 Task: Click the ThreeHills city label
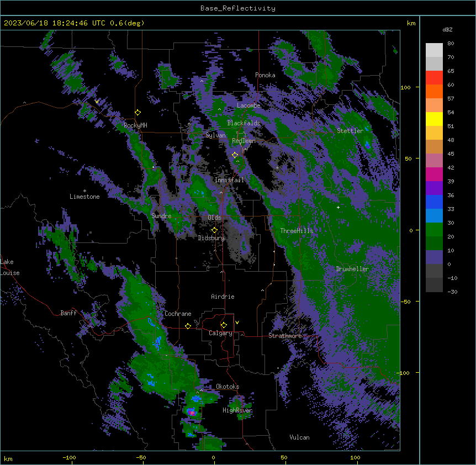(x=297, y=231)
